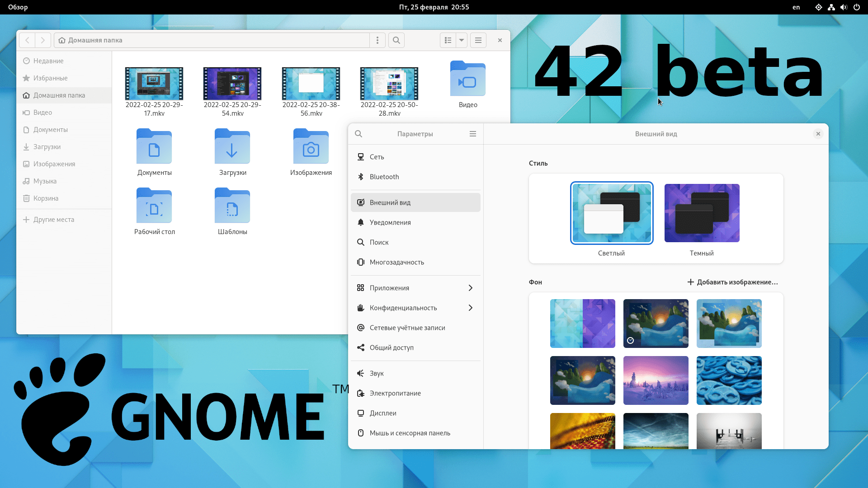Screen dimensions: 868x488
Task: Click Добавить изображение to add wallpaper
Action: [x=733, y=282]
